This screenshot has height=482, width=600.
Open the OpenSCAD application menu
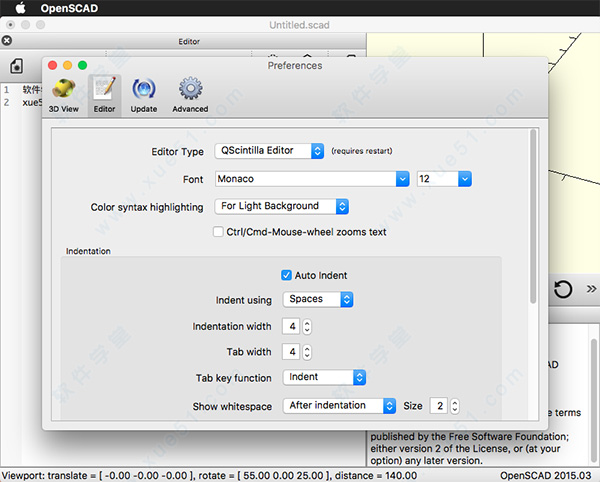tap(69, 8)
